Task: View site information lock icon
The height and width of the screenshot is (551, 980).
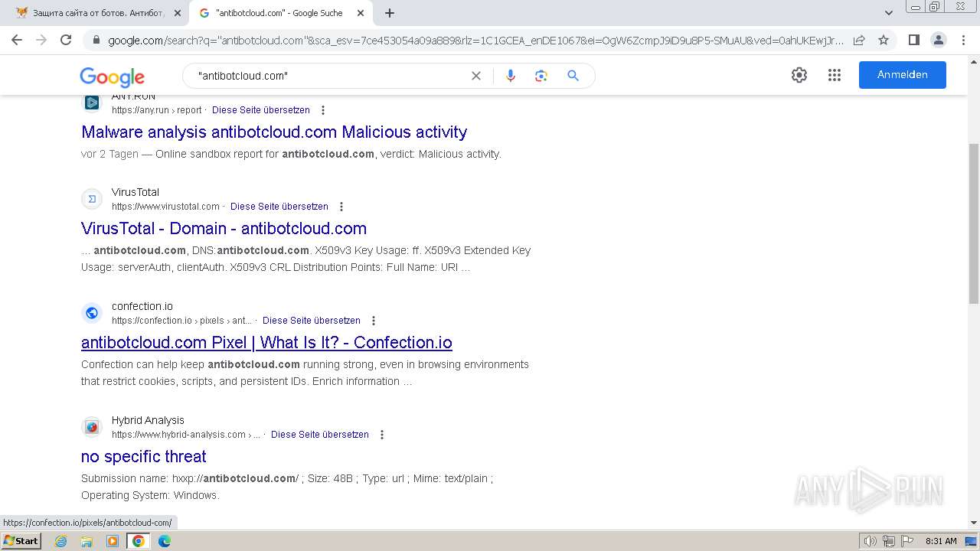Action: click(96, 40)
